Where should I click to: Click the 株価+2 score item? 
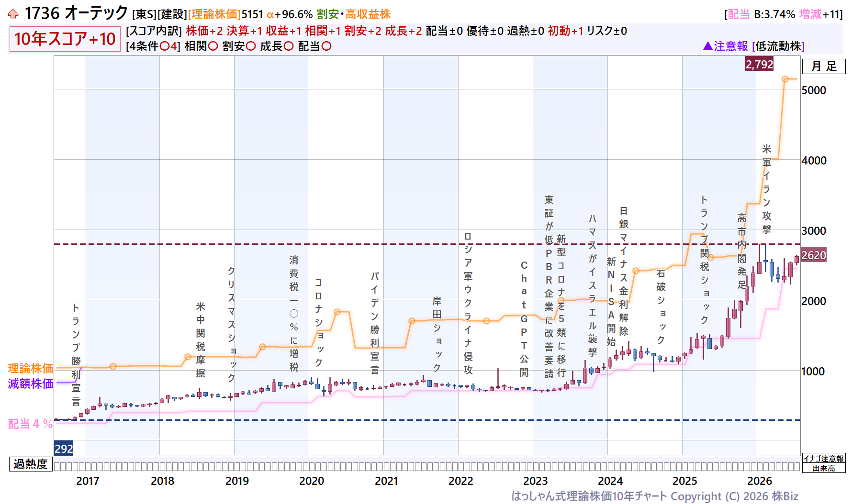(204, 31)
